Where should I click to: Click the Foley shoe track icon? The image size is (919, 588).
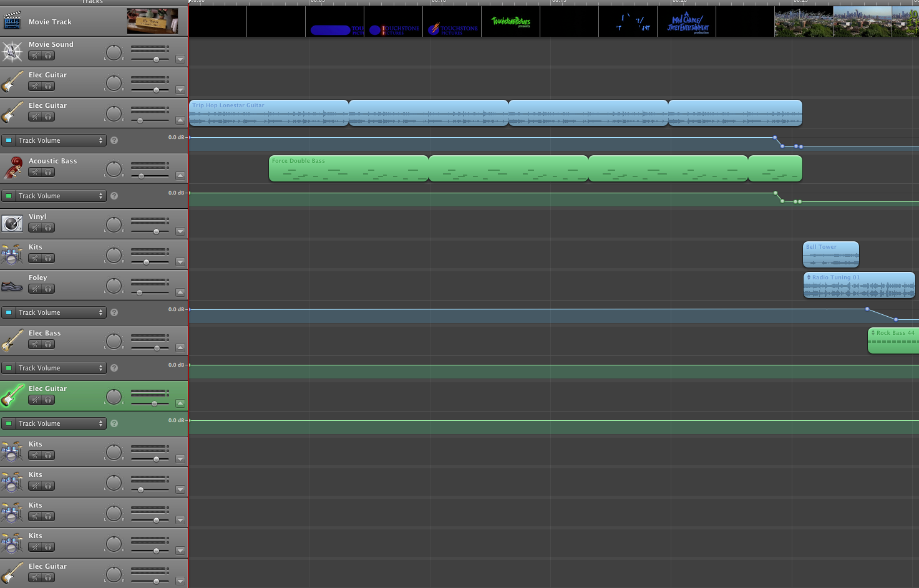[x=12, y=286]
